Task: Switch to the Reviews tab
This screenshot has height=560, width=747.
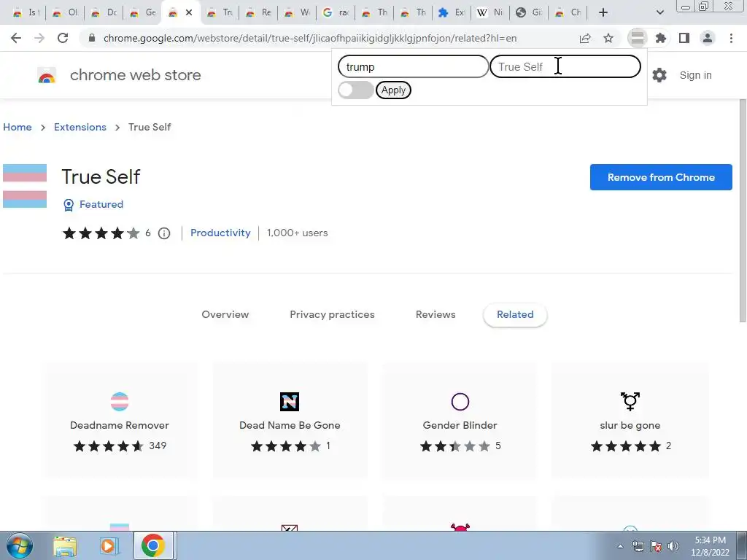Action: click(436, 315)
